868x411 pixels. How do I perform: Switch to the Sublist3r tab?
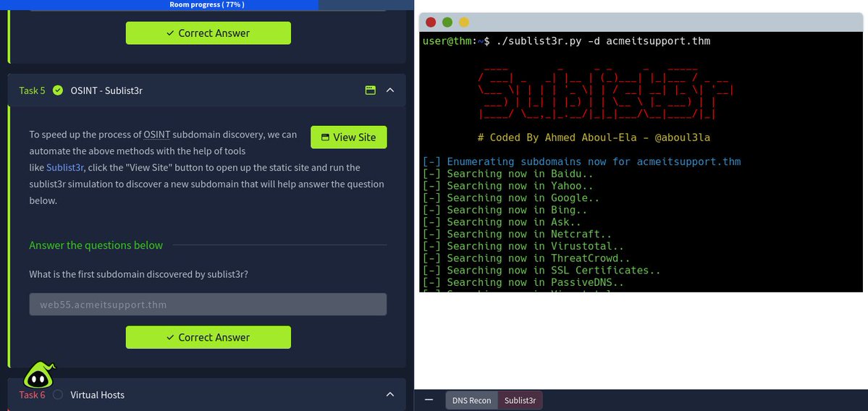click(x=520, y=400)
